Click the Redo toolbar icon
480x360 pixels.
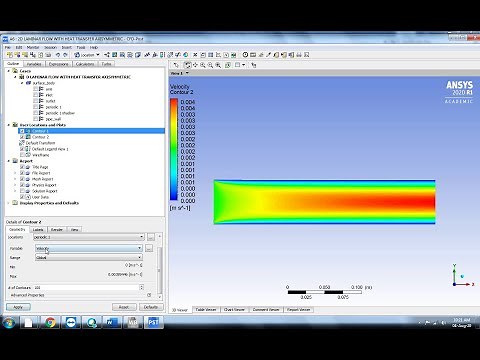(x=65, y=55)
